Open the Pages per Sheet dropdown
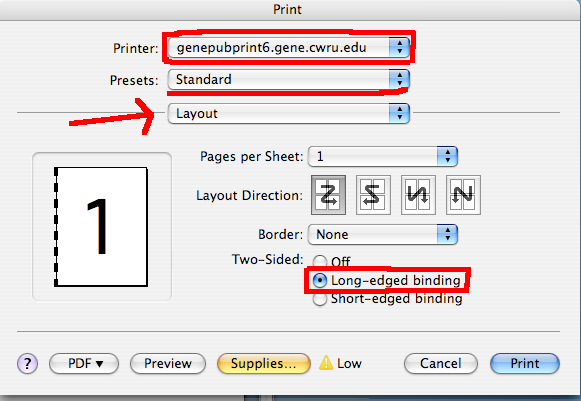The height and width of the screenshot is (401, 581). (383, 156)
